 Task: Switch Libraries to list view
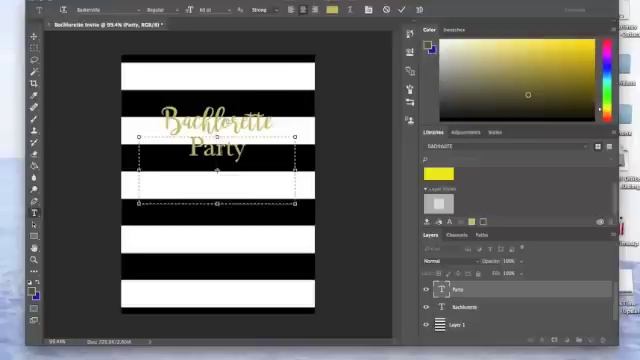[609, 147]
